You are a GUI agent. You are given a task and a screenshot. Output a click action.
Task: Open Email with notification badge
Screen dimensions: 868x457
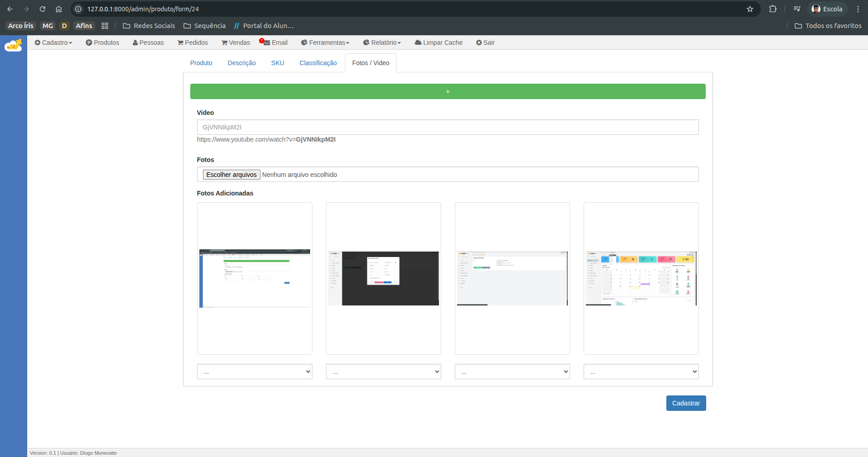(x=274, y=43)
